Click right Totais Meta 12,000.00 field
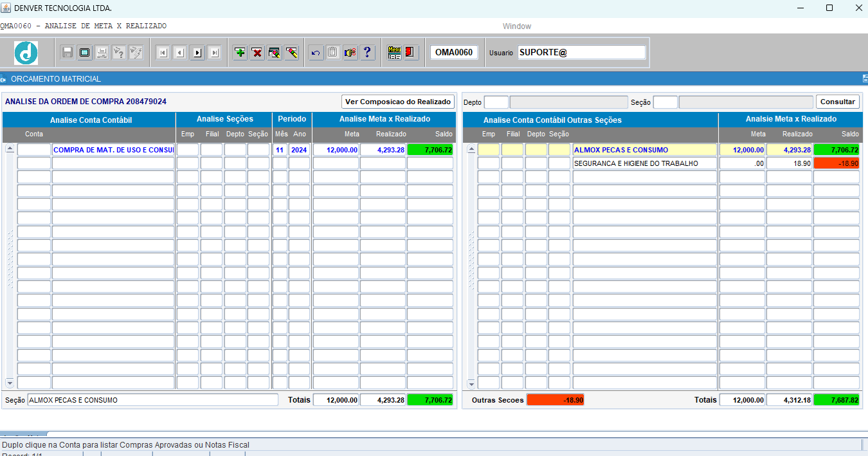This screenshot has height=456, width=868. 742,400
